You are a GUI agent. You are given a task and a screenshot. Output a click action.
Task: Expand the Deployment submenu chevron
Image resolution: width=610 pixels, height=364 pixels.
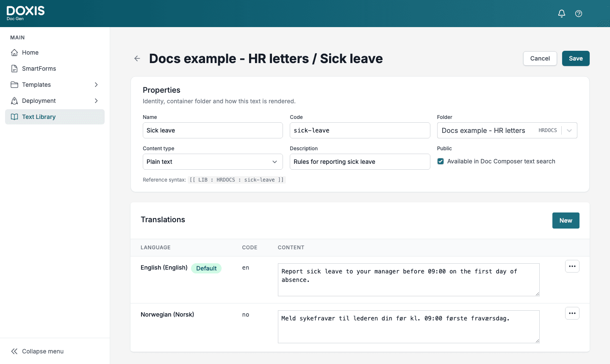point(96,101)
